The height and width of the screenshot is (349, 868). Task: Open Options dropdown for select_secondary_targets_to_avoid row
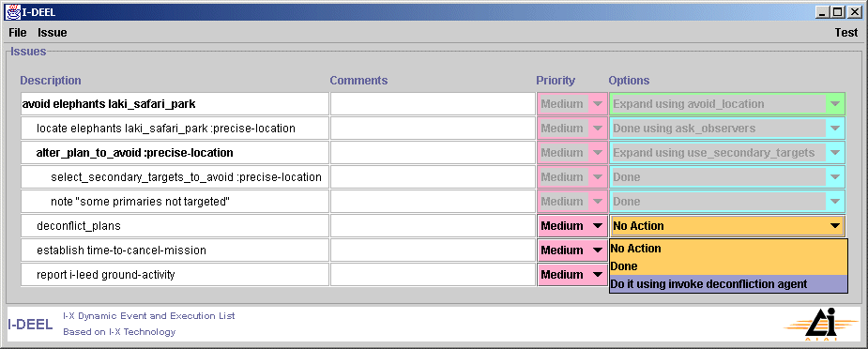727,177
